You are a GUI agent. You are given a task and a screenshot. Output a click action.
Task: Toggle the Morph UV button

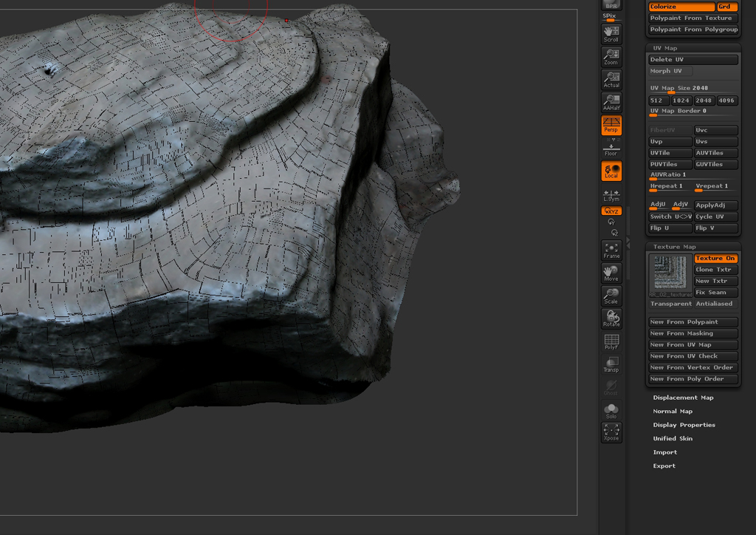(670, 71)
